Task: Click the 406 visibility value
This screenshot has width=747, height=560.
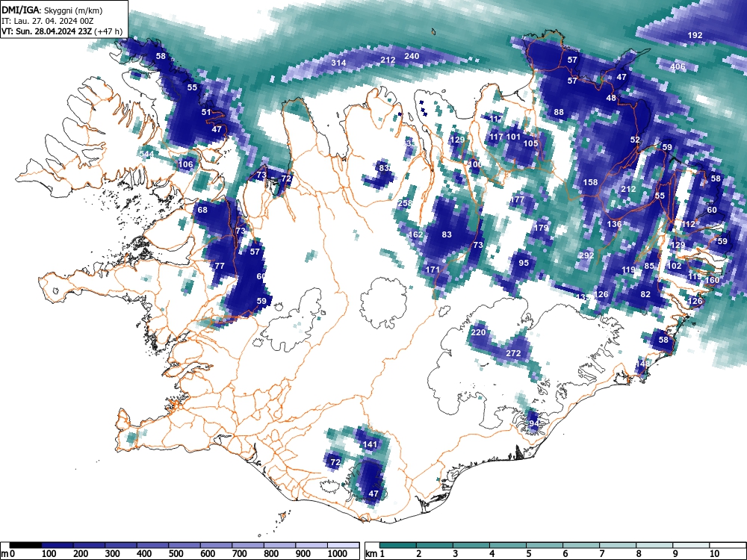Action: [678, 66]
